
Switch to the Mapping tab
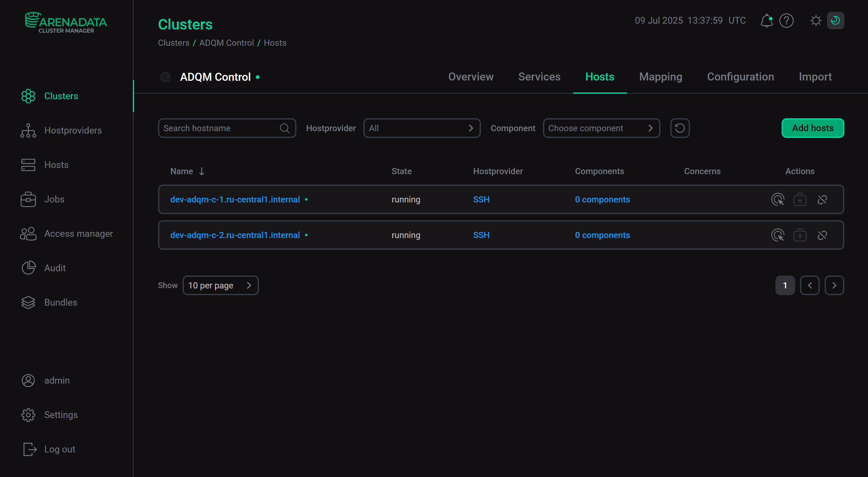click(660, 77)
